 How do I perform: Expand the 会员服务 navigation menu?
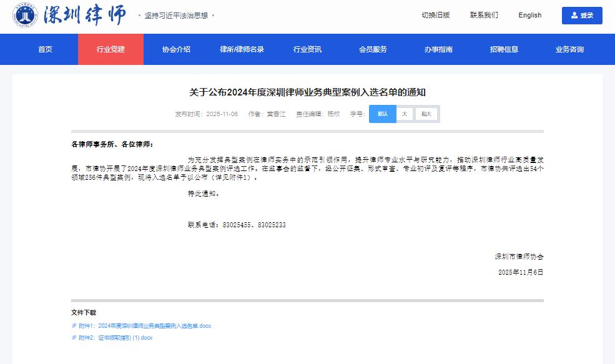click(373, 49)
